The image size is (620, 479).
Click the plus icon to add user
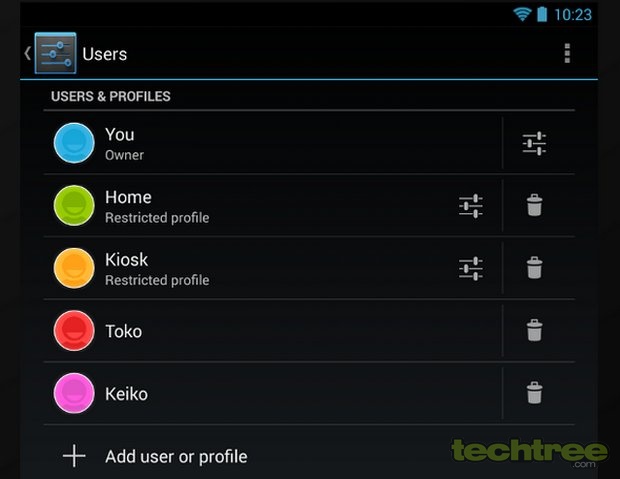[74, 456]
